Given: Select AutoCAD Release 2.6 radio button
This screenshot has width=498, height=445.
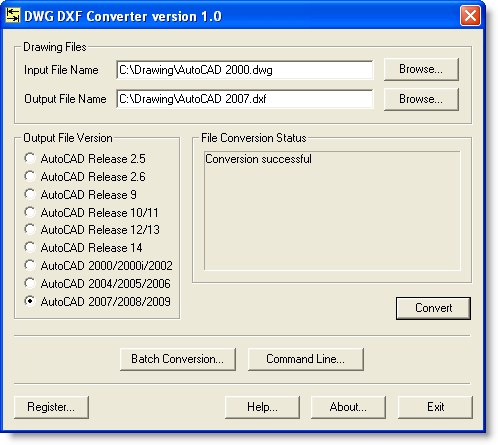Looking at the screenshot, I should tap(30, 176).
